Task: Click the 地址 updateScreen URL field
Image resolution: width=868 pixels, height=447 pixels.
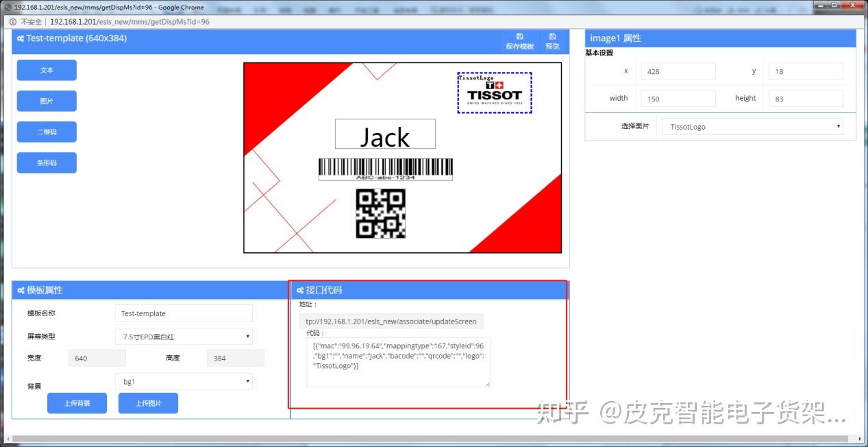Action: pos(391,321)
